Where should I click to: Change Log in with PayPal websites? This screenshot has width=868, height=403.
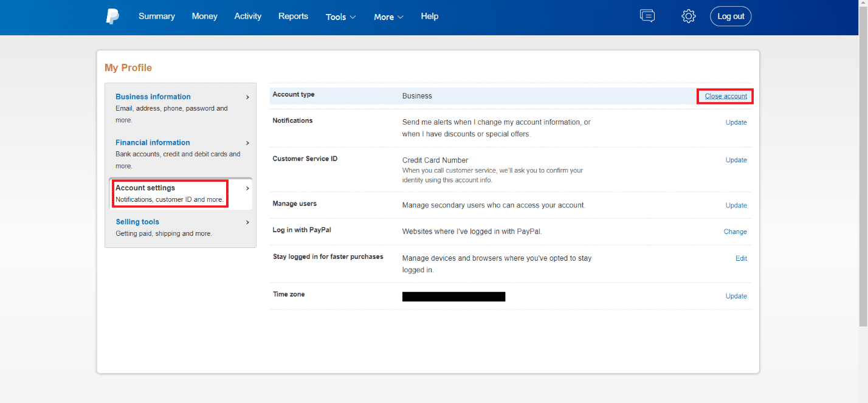735,232
